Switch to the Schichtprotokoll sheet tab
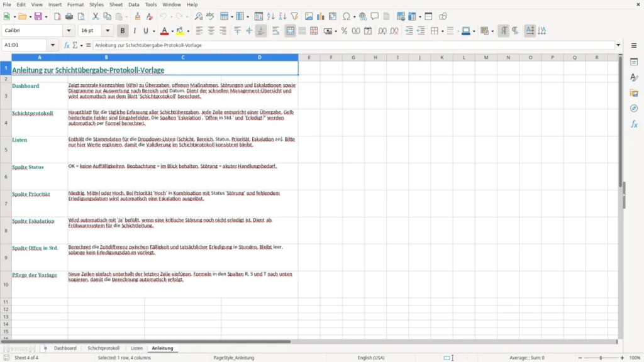The image size is (644, 362). coord(104,348)
